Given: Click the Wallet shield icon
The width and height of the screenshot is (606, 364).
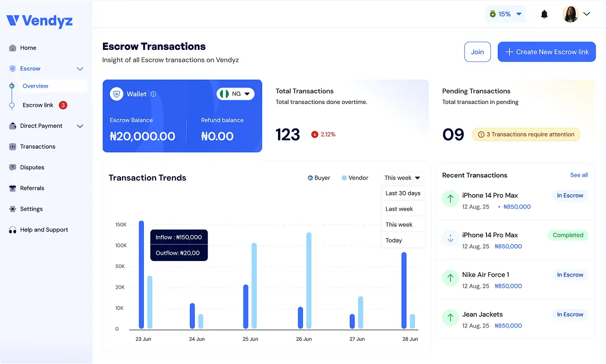Looking at the screenshot, I should (116, 94).
